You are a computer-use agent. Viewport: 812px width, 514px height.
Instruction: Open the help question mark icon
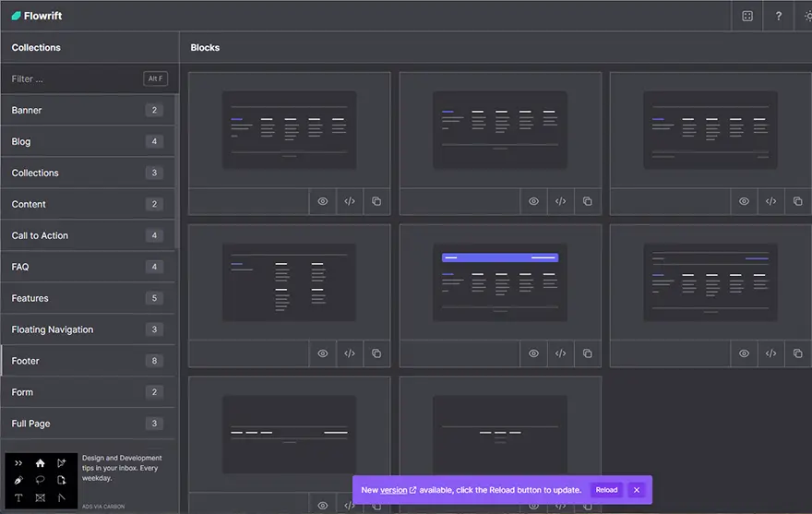coord(779,16)
